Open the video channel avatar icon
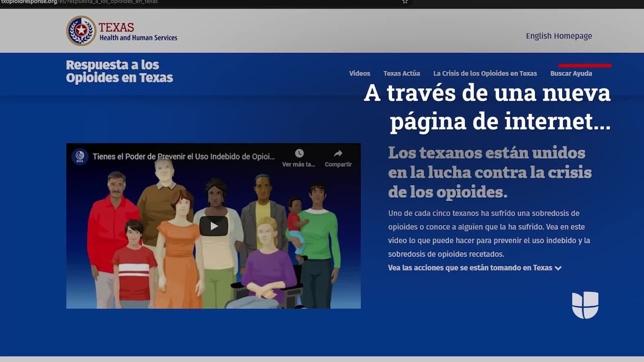644x362 pixels. (79, 156)
